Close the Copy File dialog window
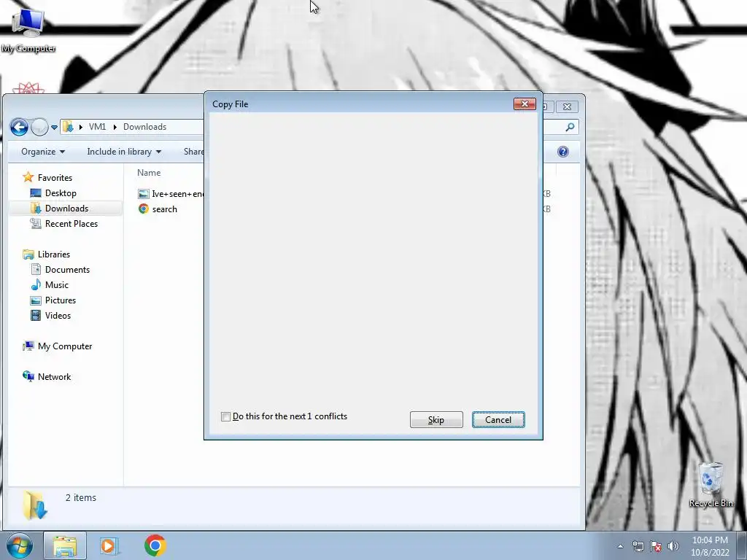Viewport: 747px width, 560px height. 525,104
